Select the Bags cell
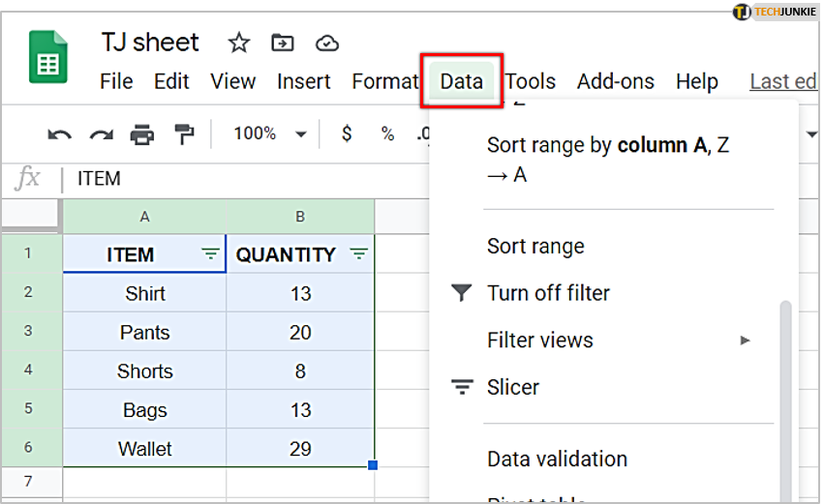824x504 pixels. click(x=144, y=409)
